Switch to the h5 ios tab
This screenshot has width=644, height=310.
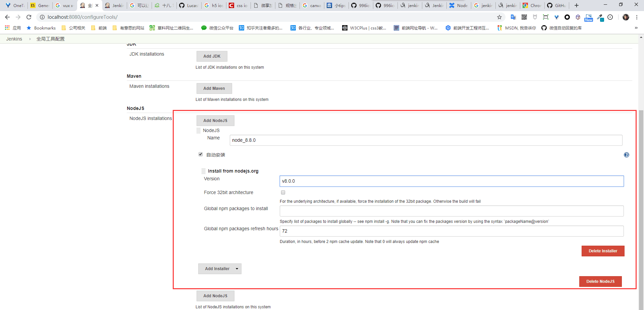pos(214,5)
